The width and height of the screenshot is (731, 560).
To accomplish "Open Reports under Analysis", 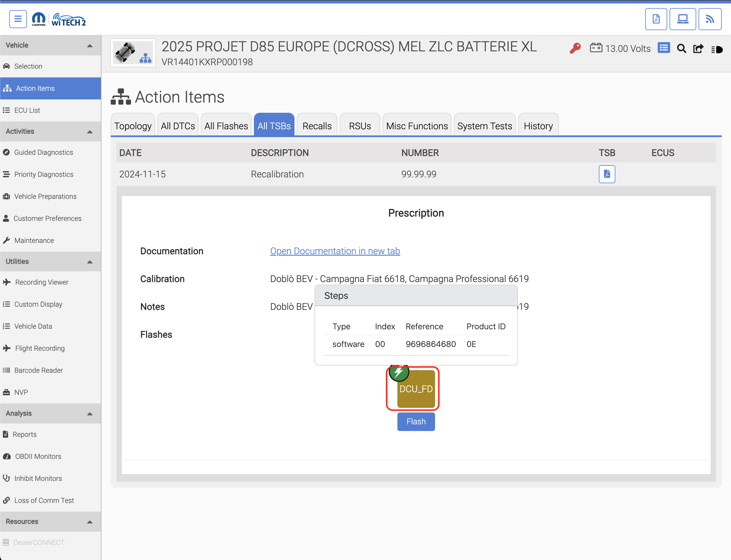I will (x=50, y=434).
